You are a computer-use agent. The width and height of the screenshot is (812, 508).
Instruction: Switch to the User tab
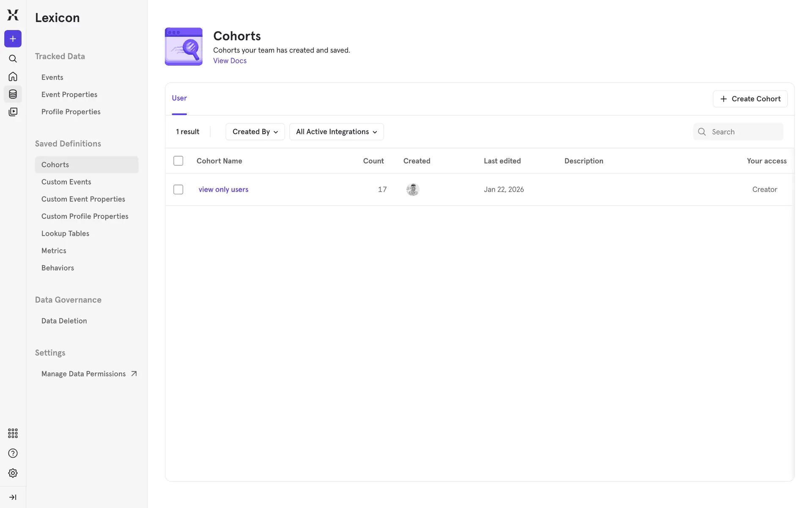click(179, 98)
